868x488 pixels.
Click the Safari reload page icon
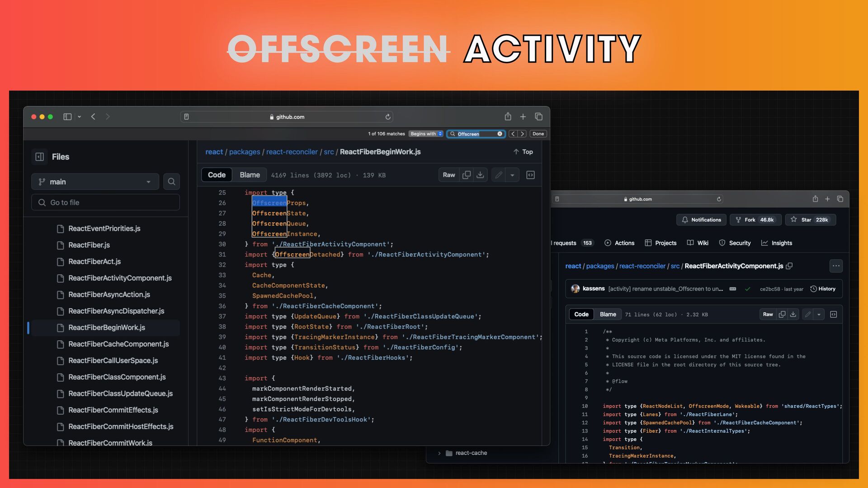pos(388,117)
